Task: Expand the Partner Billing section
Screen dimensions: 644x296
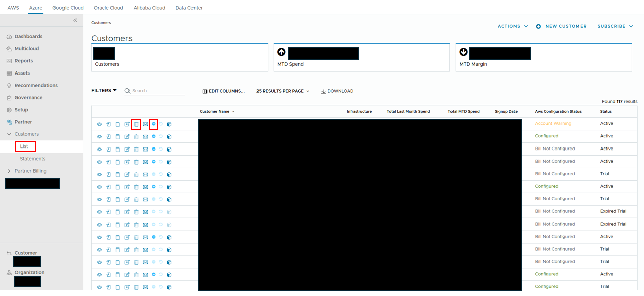Action: (x=9, y=171)
